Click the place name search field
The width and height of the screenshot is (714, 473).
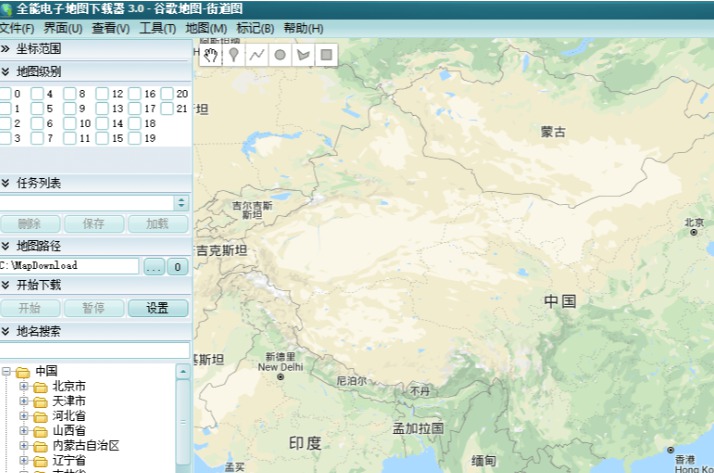[95, 351]
